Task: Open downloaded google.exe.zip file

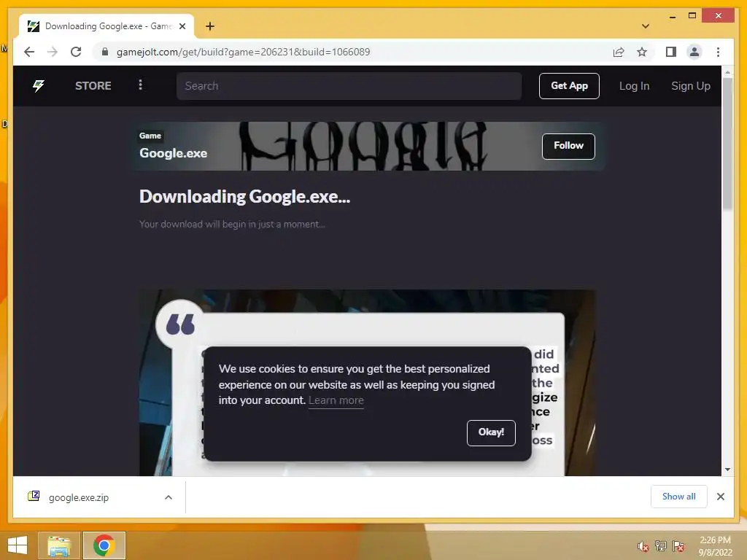Action: [79, 497]
